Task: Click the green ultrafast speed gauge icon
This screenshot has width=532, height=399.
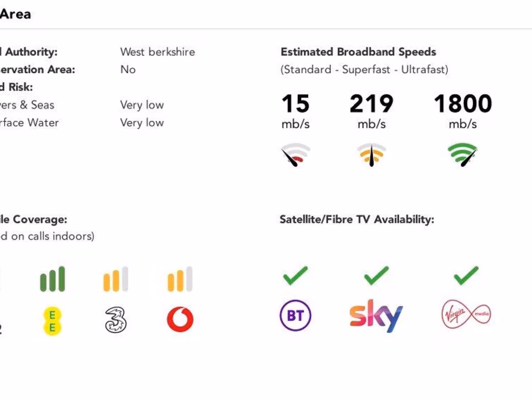Action: tap(462, 155)
